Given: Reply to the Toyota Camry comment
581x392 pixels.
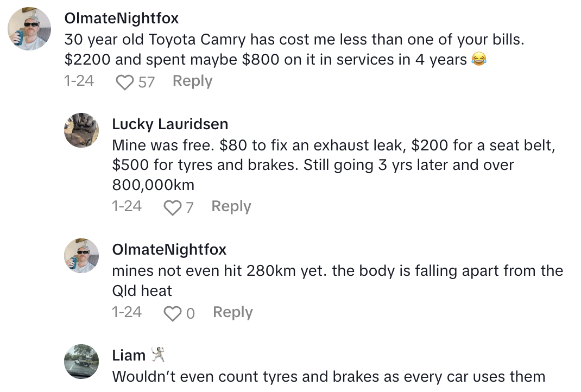Looking at the screenshot, I should coord(192,81).
